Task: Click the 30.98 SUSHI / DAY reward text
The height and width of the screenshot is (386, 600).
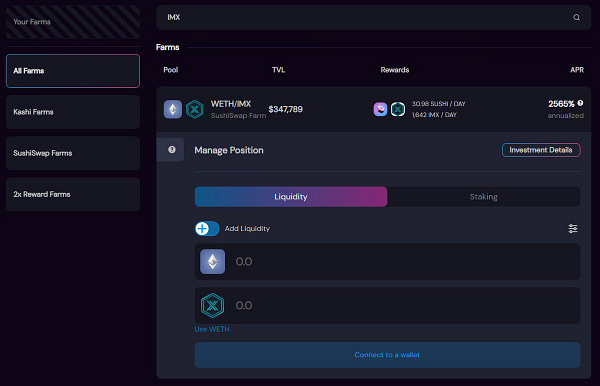Action: 439,104
